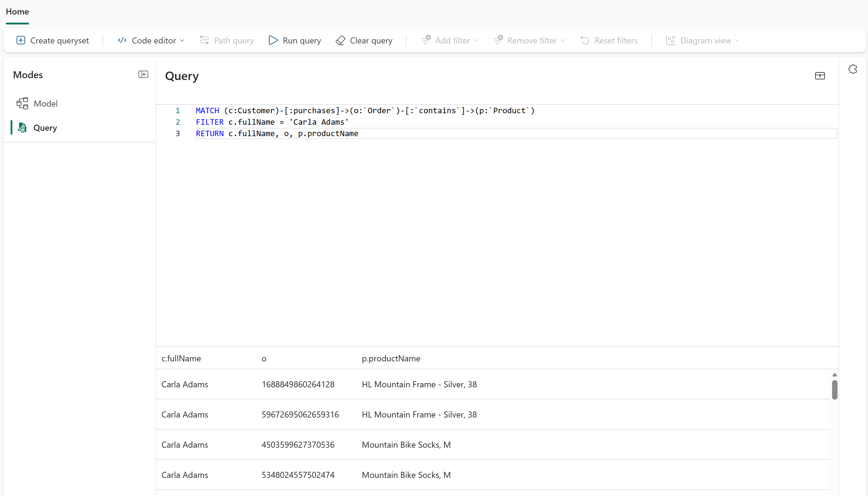Place cursor in MATCH line one
Screen dimensions: 868x496
(x=365, y=110)
